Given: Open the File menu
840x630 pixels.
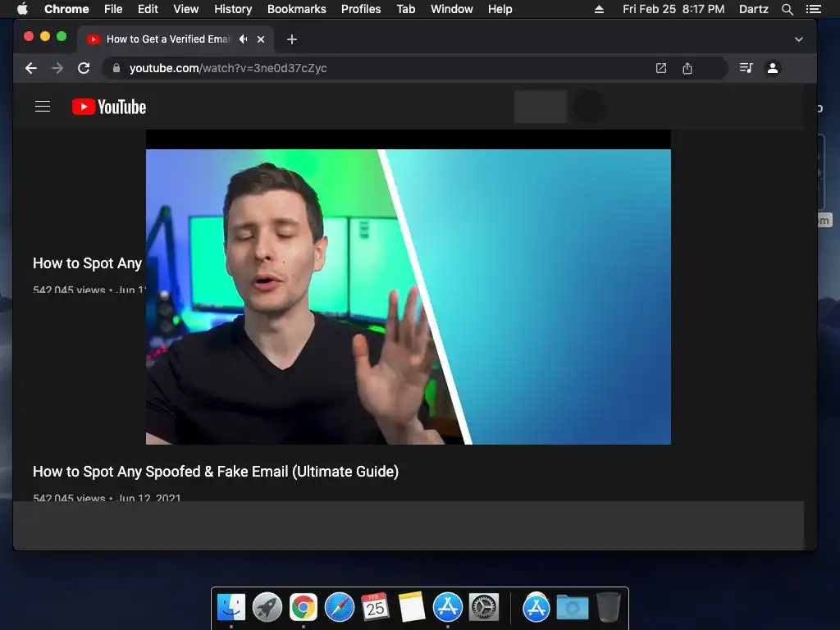Looking at the screenshot, I should (113, 9).
